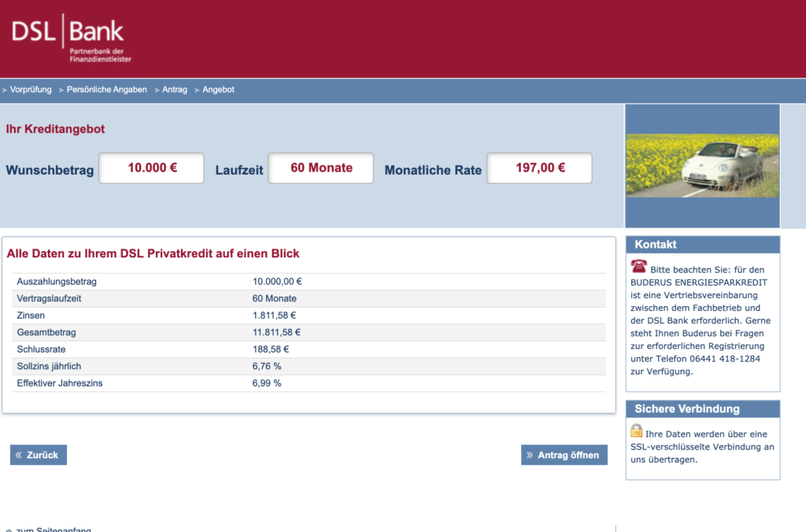
Task: Click the Laufzeit label
Action: (239, 170)
